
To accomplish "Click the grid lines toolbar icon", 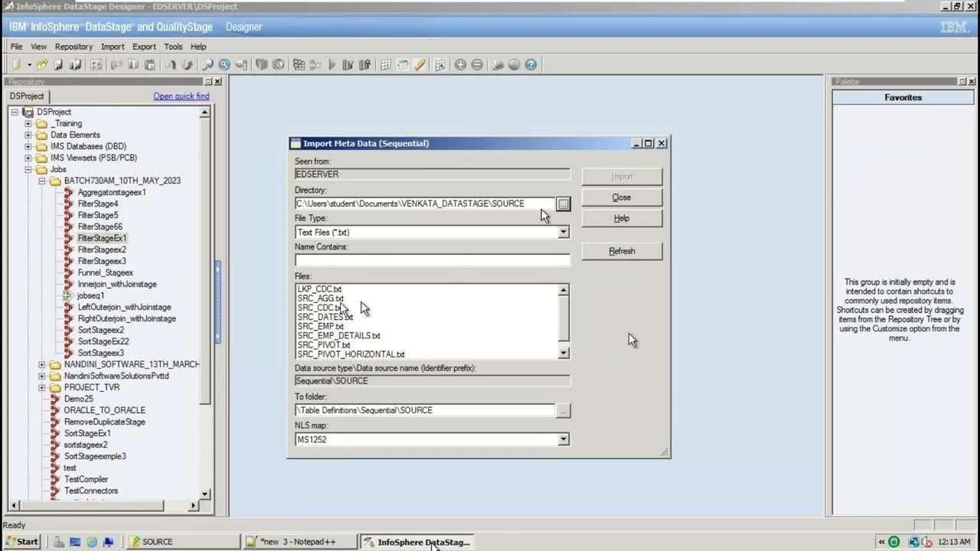I will 386,65.
